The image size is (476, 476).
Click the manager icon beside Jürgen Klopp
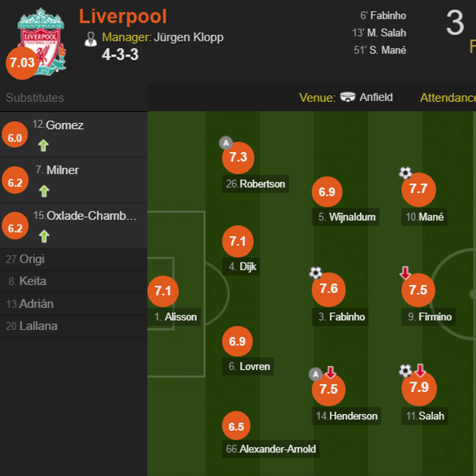[x=91, y=39]
